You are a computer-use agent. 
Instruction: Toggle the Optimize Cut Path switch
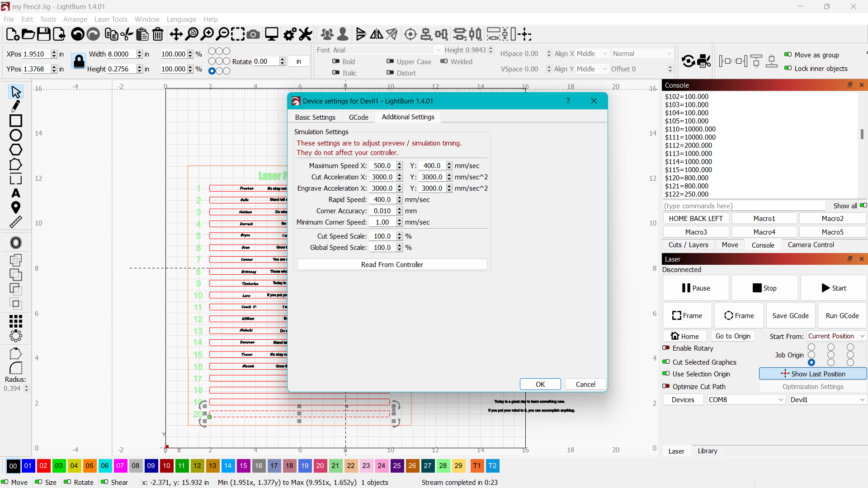coord(666,386)
